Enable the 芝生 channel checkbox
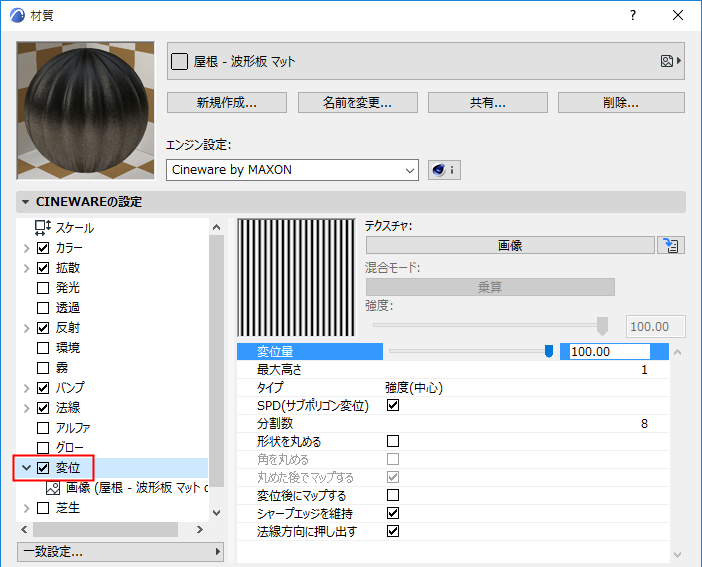Screen dimensions: 702x567 (x=43, y=508)
